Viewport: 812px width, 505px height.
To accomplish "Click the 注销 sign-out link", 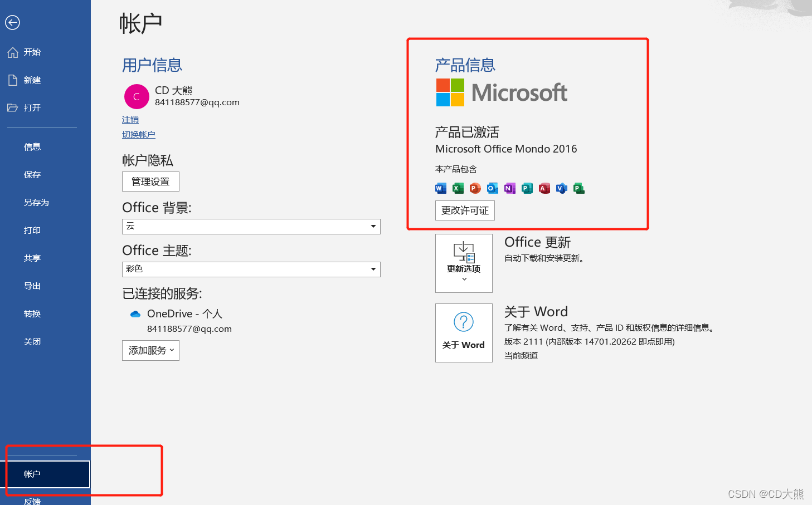I will [x=130, y=120].
